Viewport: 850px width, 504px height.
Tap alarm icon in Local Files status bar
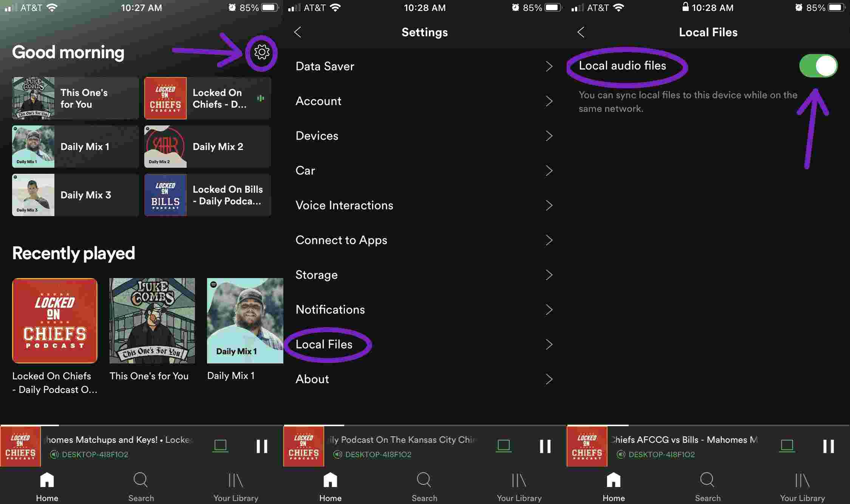[799, 8]
